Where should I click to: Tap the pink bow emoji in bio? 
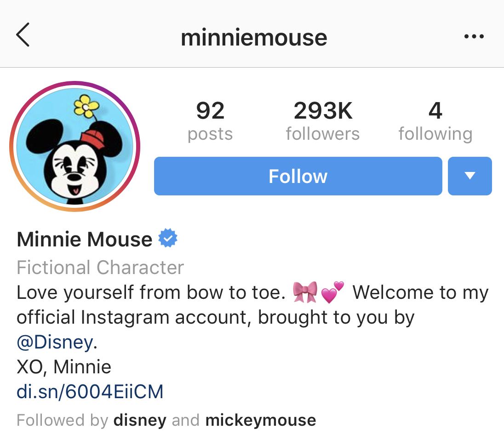click(x=304, y=293)
